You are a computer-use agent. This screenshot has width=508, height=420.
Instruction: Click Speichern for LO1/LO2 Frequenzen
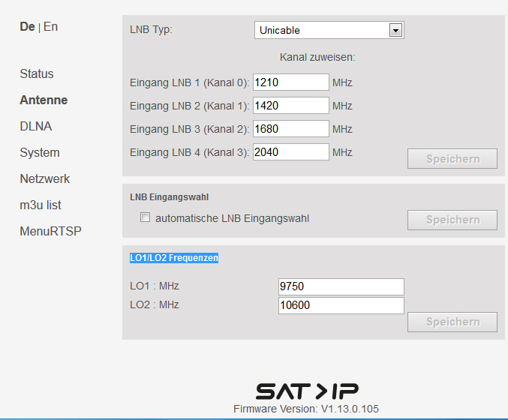point(452,322)
